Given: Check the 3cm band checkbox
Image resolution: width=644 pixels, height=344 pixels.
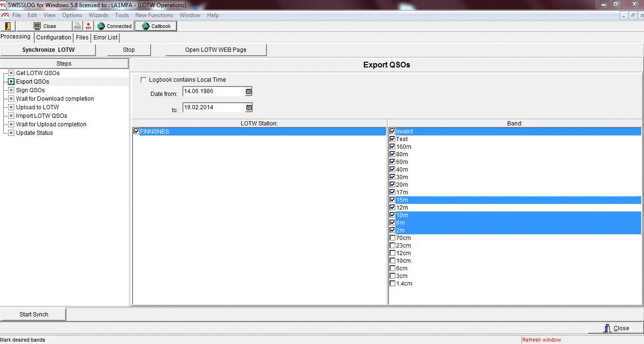Looking at the screenshot, I should [x=392, y=276].
